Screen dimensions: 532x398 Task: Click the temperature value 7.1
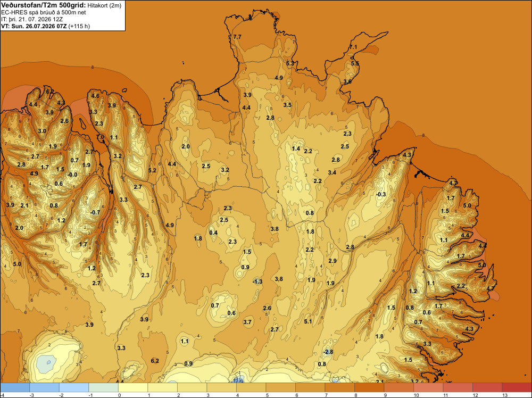coord(353,47)
